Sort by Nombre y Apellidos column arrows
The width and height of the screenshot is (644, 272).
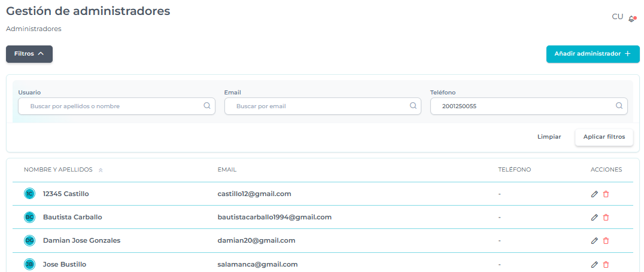101,170
